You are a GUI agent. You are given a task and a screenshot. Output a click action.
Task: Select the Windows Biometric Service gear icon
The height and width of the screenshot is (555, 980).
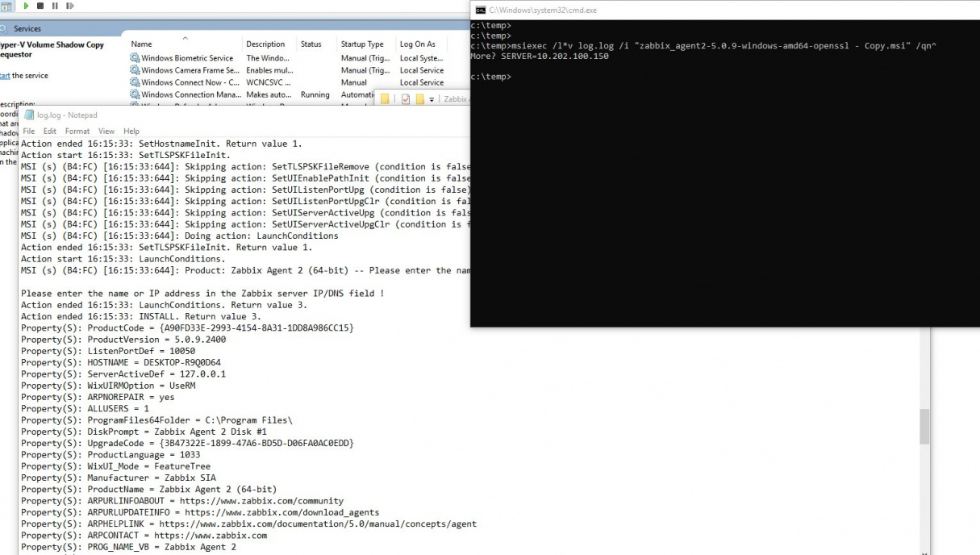[135, 58]
